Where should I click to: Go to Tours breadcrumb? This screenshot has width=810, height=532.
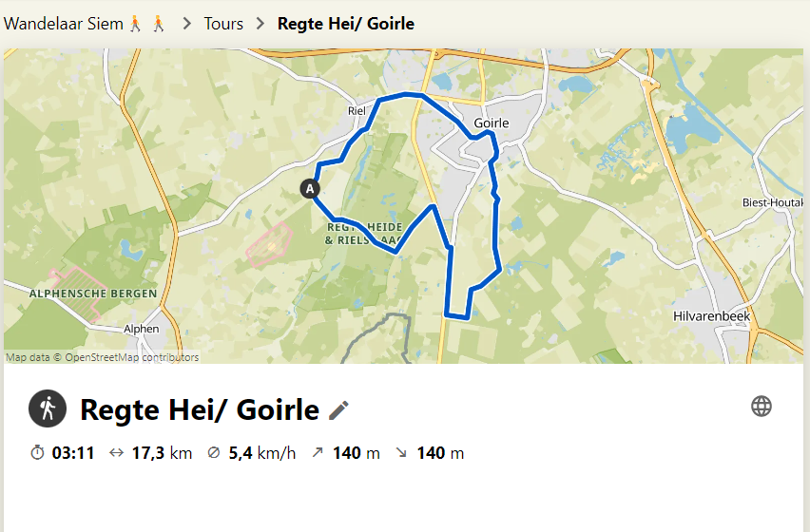coord(223,23)
